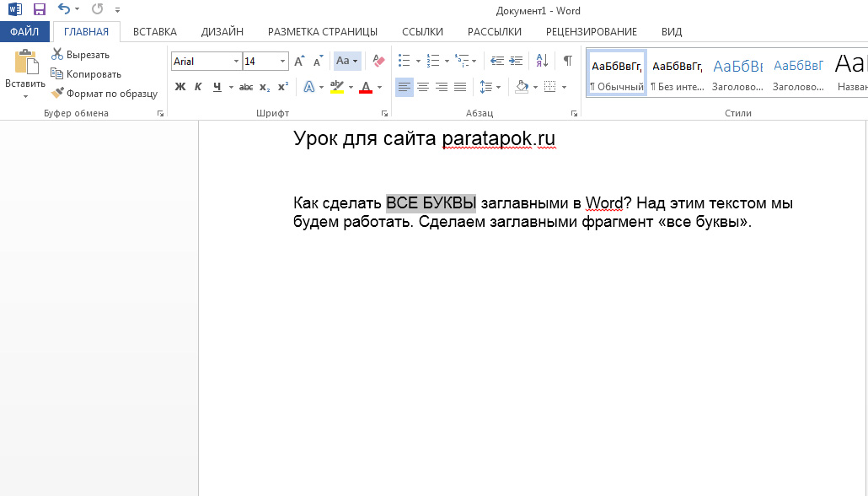Apply yellow text highlight color
Image resolution: width=868 pixels, height=496 pixels.
point(336,86)
